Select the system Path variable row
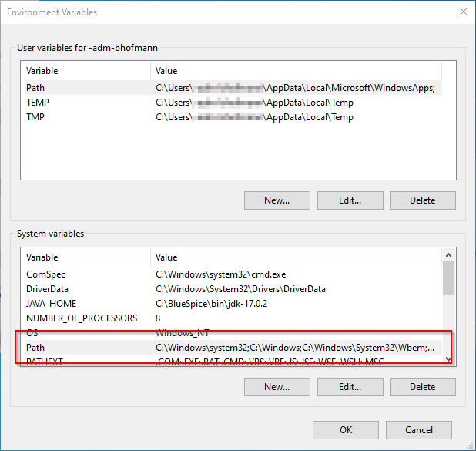Image resolution: width=476 pixels, height=451 pixels. 35,348
